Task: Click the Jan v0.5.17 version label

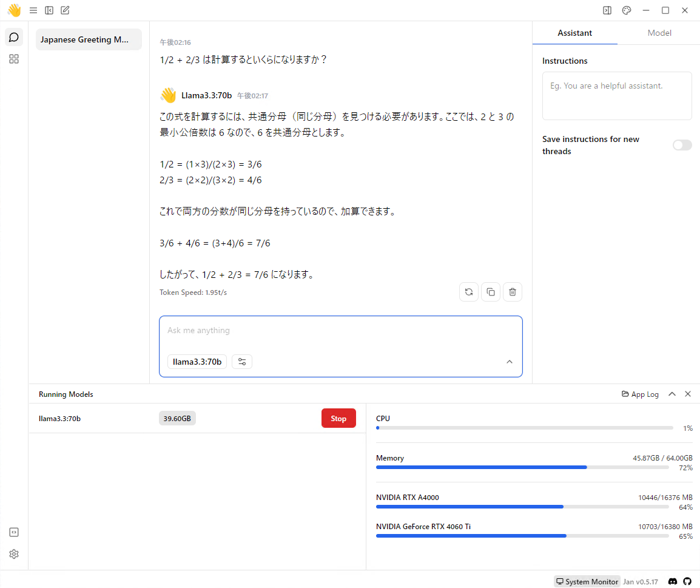Action: [641, 582]
